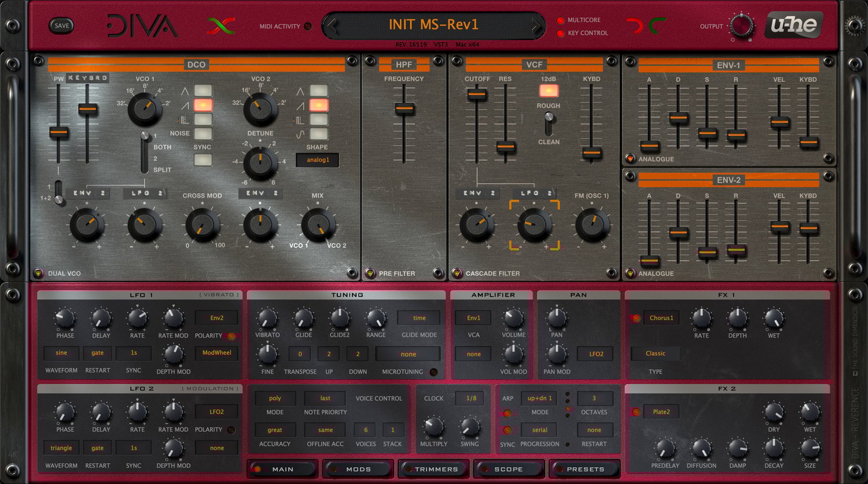Viewport: 868px width, 484px height.
Task: Toggle FX 1 Chorus1 power button
Action: pyautogui.click(x=636, y=318)
